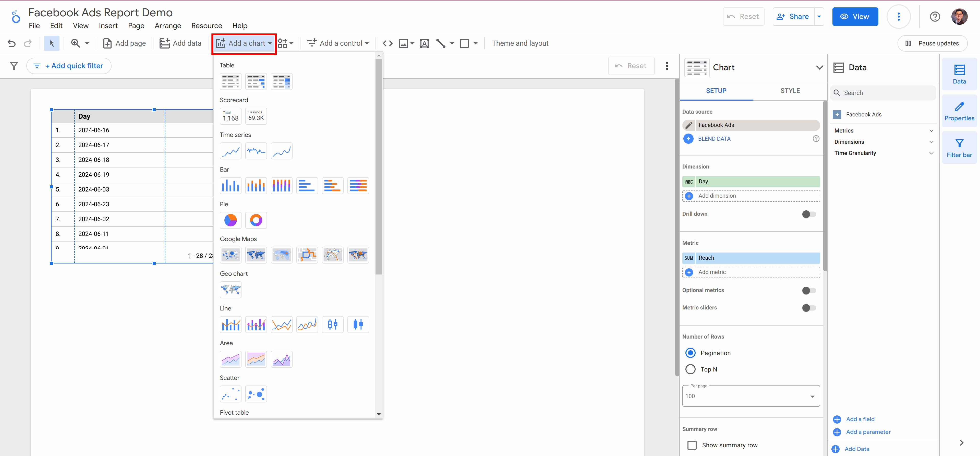Open the Properties panel
This screenshot has height=456, width=980.
click(959, 111)
